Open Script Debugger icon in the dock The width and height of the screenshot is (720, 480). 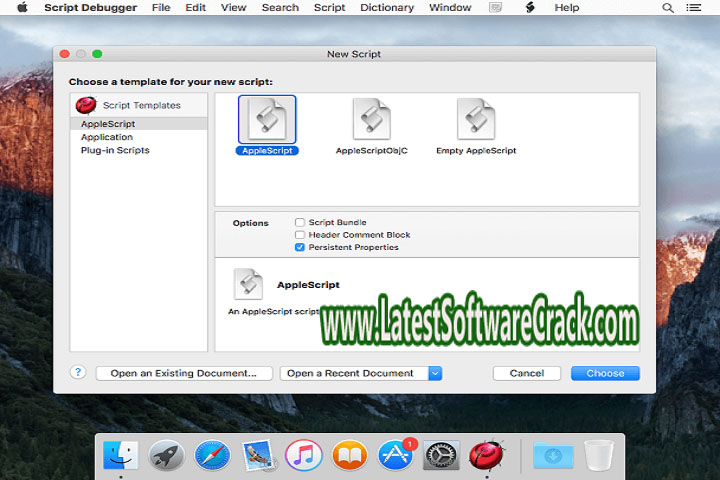487,455
